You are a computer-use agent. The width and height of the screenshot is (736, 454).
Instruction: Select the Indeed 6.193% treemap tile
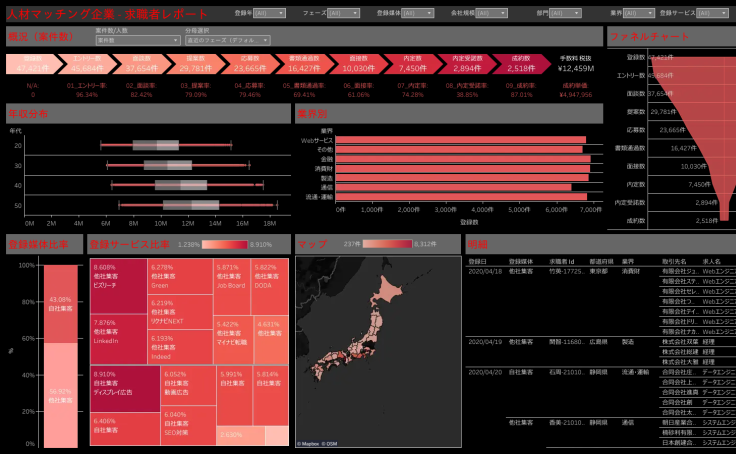180,347
